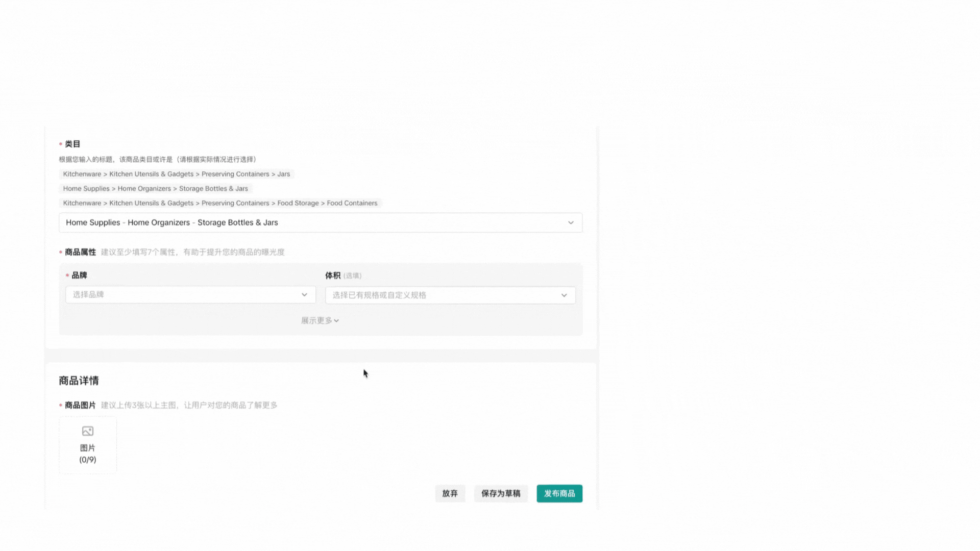The width and height of the screenshot is (980, 551).
Task: Click the 品牌 required field label
Action: [x=79, y=275]
